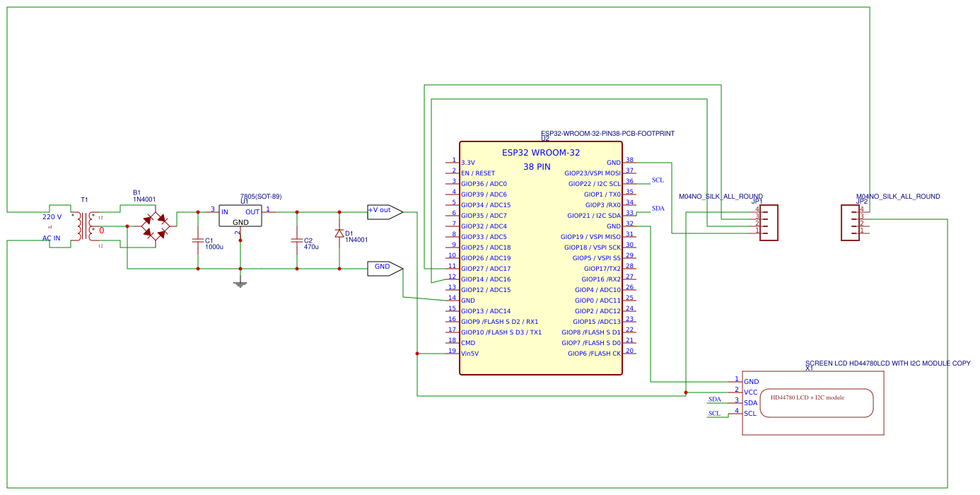Select the U1 7805 regulator body
This screenshot has width=980, height=495.
point(240,216)
